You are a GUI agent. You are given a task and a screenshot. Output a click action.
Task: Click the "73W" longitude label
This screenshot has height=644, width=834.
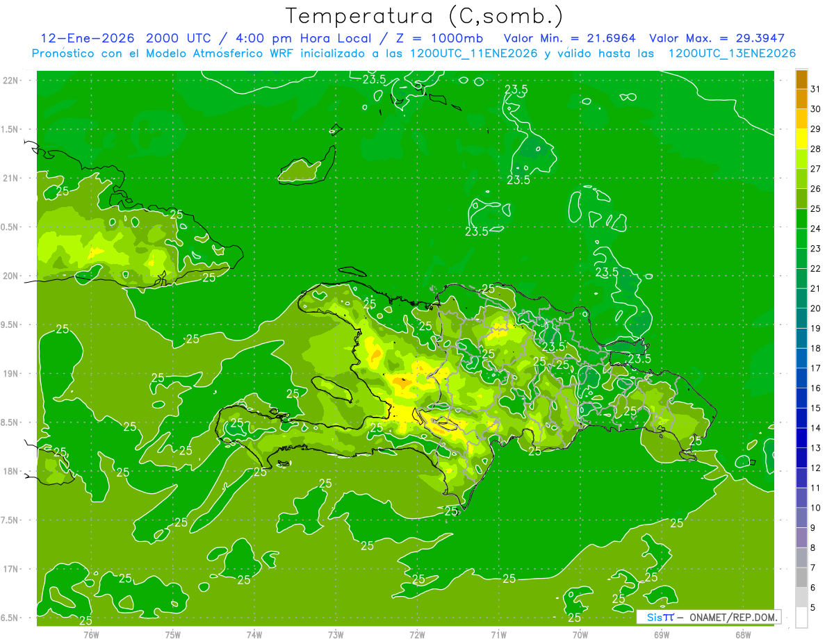coord(336,634)
